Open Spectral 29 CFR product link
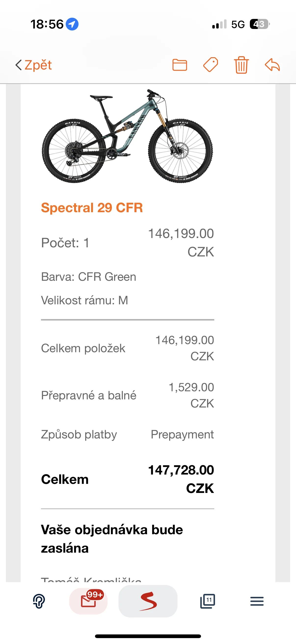This screenshot has width=296, height=644. (x=92, y=208)
